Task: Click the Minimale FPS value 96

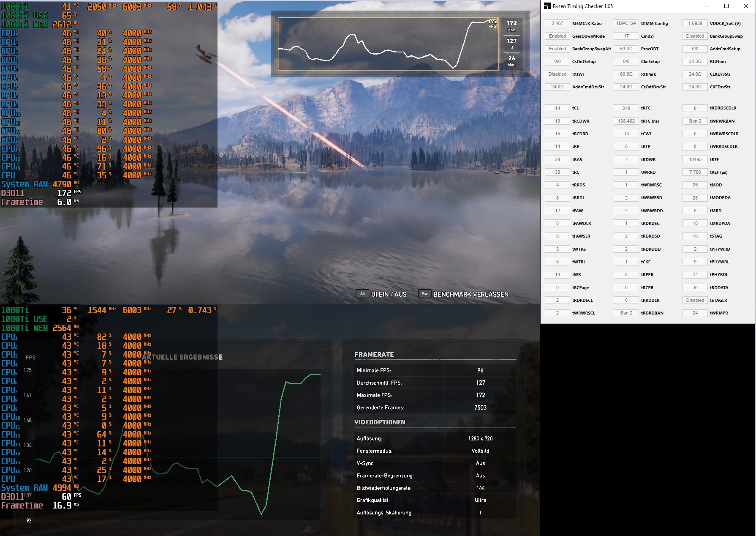Action: pos(480,370)
